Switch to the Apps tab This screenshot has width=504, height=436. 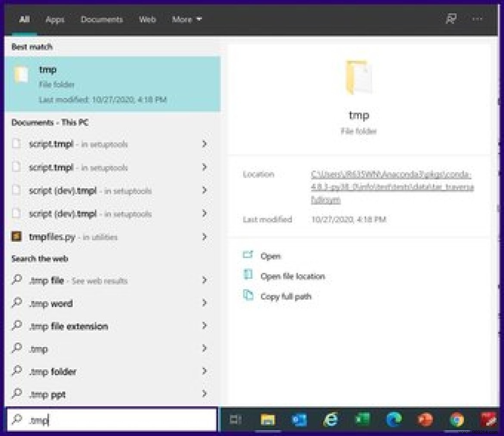(x=55, y=19)
